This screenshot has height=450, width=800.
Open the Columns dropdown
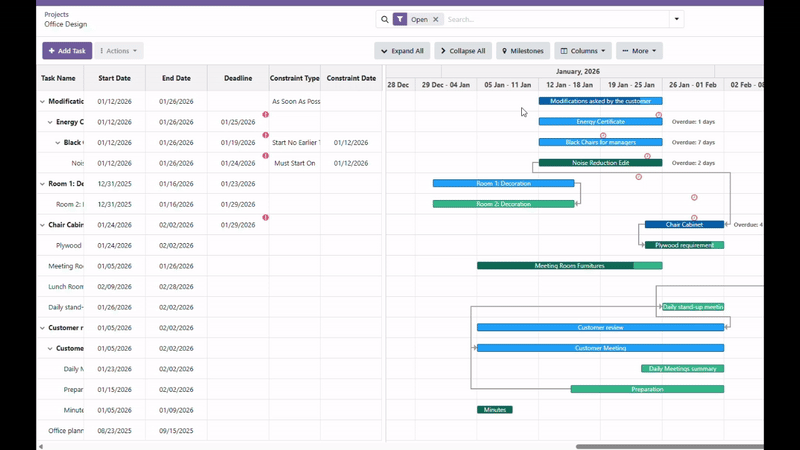[583, 51]
